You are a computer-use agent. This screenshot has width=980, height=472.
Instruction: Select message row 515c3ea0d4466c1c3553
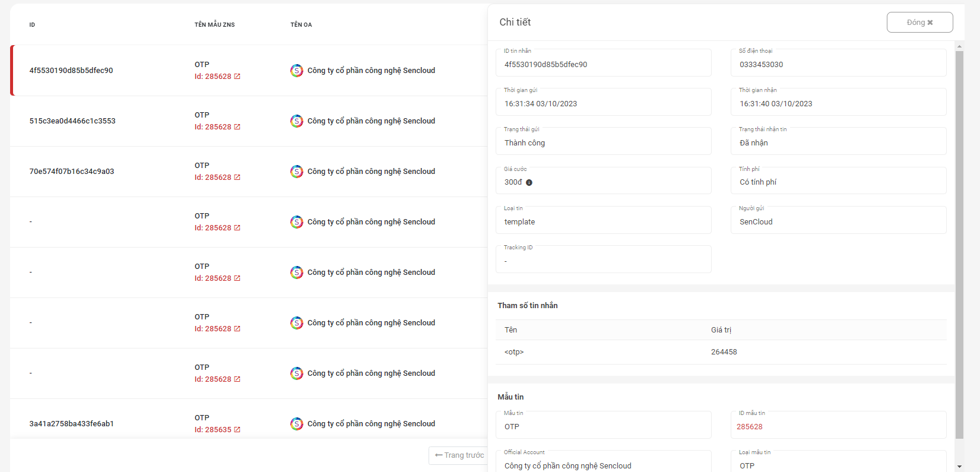(x=72, y=121)
